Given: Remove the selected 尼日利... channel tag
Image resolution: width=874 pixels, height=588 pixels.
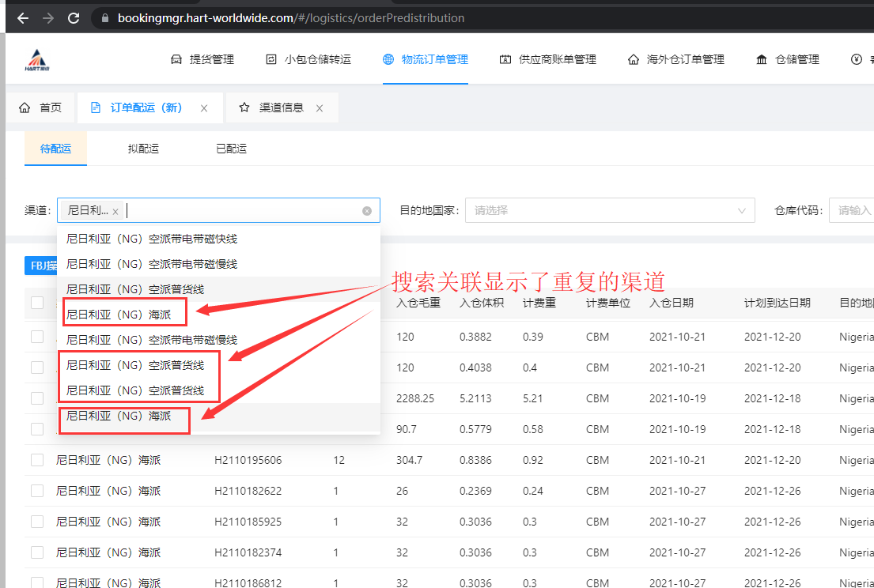Looking at the screenshot, I should [115, 211].
